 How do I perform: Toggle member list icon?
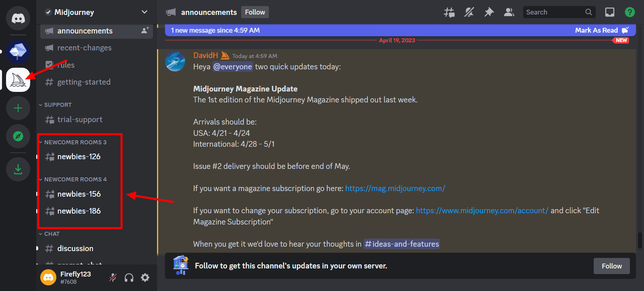tap(509, 12)
